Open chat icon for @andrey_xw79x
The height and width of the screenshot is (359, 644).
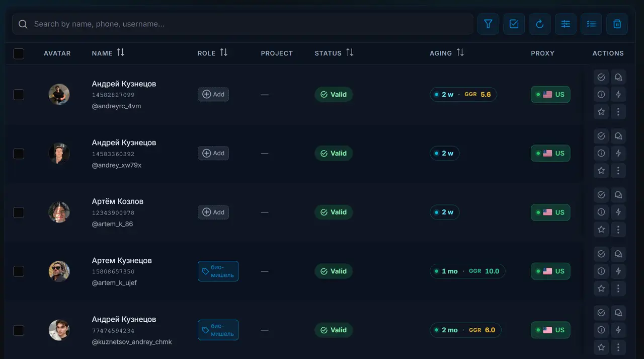point(618,136)
